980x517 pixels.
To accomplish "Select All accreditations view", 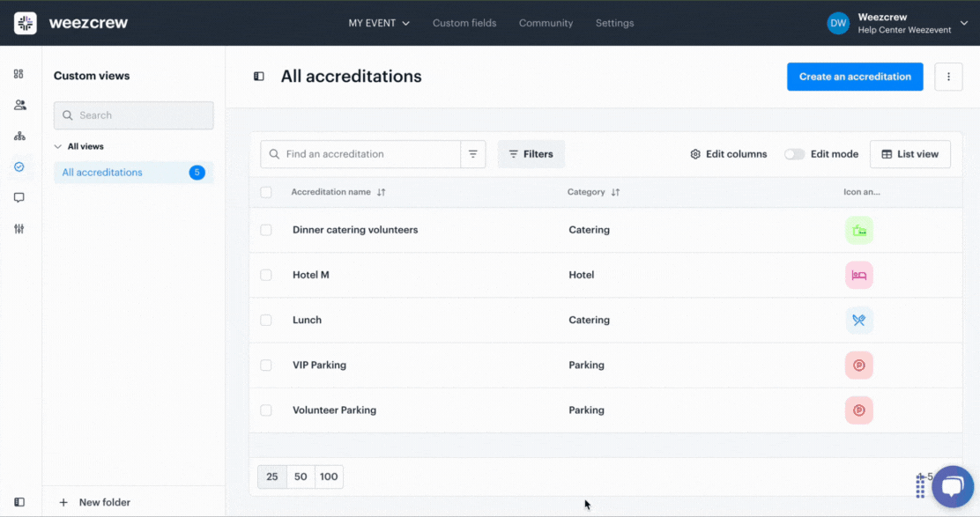I will click(134, 173).
